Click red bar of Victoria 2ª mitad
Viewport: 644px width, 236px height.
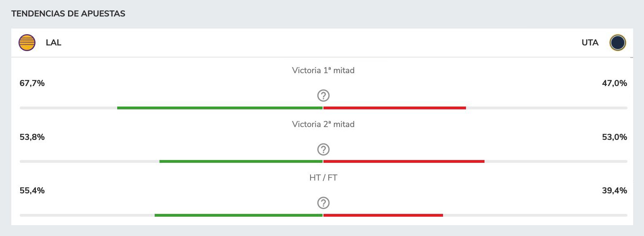tap(404, 162)
